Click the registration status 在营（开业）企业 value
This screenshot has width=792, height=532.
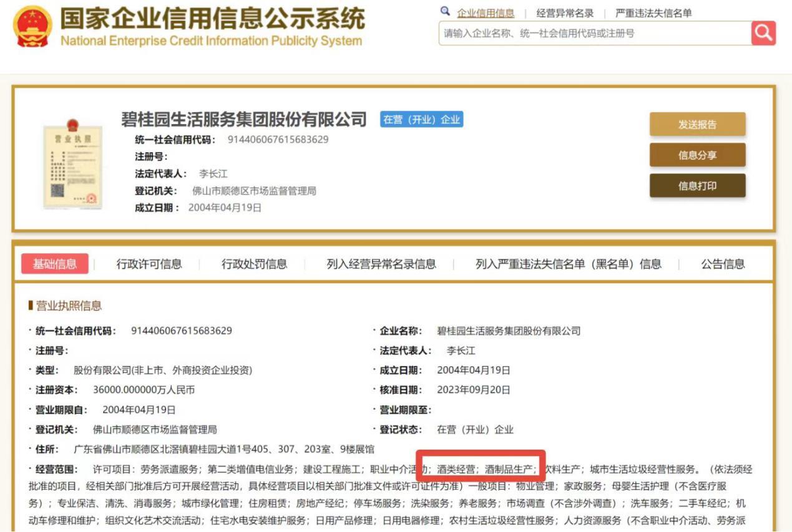point(475,429)
